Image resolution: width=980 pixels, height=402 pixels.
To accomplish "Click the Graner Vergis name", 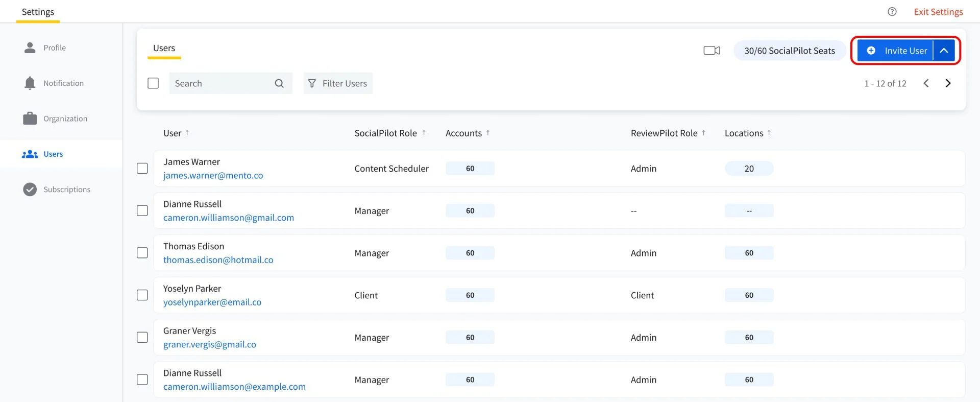I will point(189,331).
